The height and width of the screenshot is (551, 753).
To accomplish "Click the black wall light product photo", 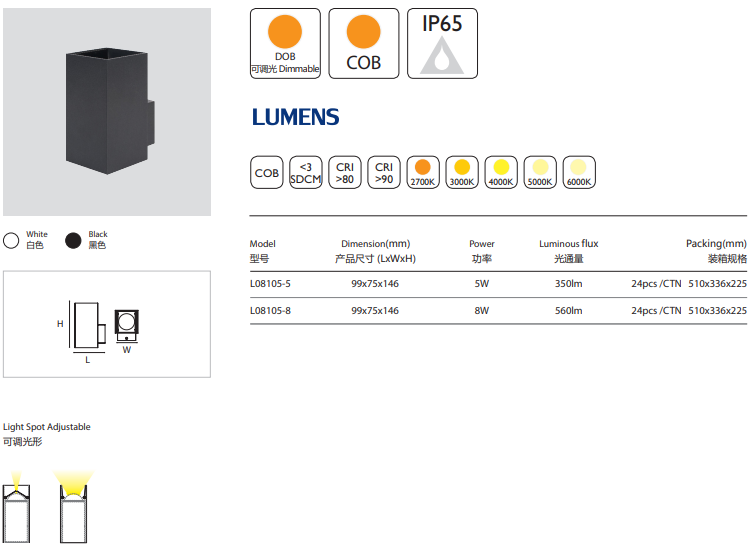I will coord(107,110).
